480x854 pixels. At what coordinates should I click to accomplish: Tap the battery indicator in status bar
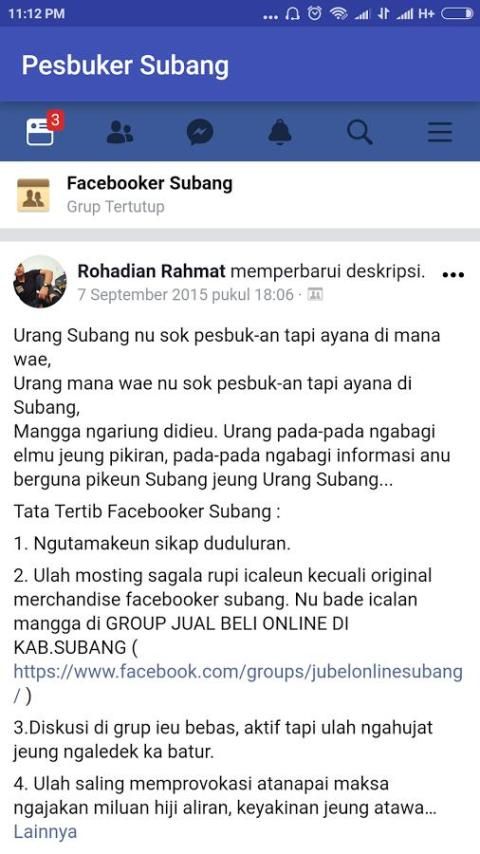pos(457,14)
